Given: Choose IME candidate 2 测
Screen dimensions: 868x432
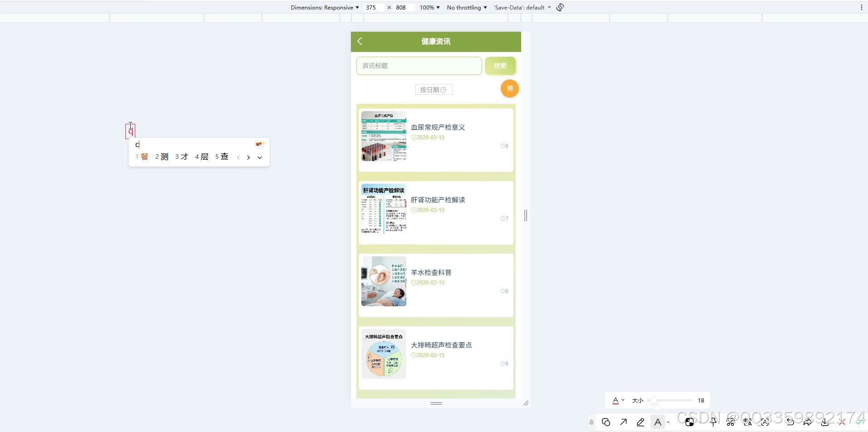Looking at the screenshot, I should 162,157.
